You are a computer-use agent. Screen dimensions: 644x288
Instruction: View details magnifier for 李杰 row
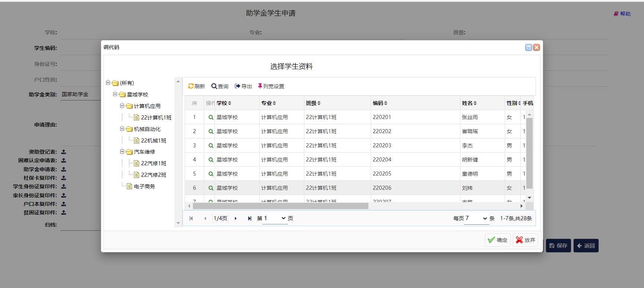(x=211, y=145)
